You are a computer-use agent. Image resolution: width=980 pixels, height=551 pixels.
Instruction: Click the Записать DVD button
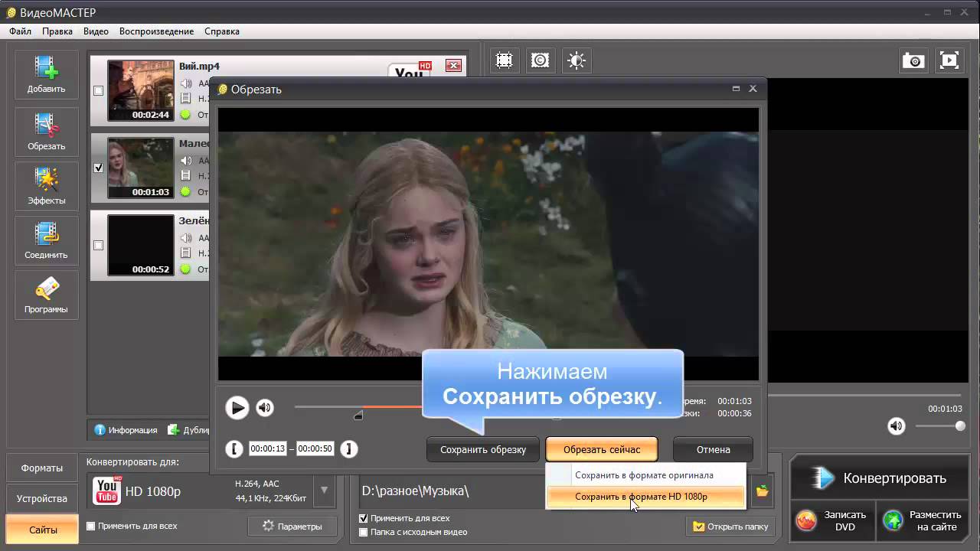(831, 520)
